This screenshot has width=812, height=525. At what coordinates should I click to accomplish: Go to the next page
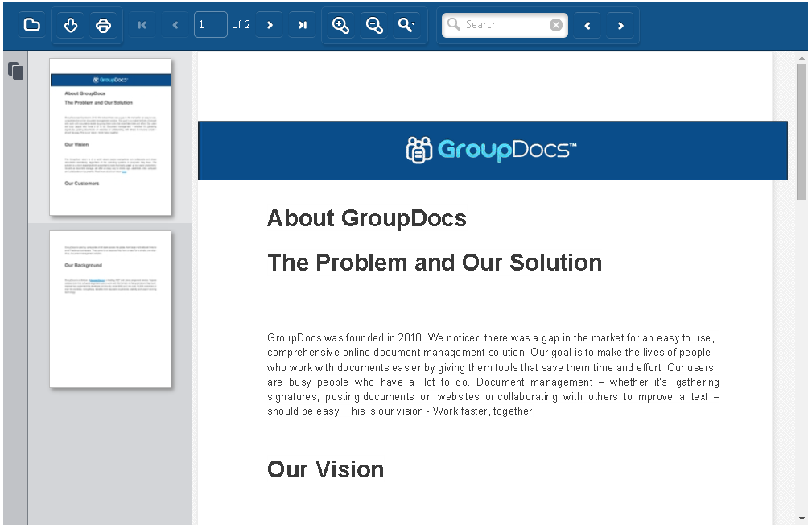(x=270, y=25)
